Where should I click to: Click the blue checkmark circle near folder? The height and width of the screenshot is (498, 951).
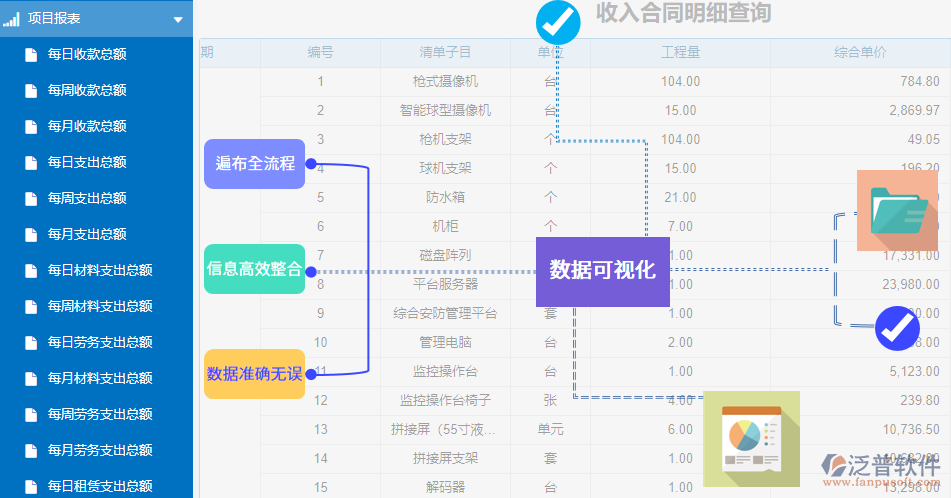tap(897, 328)
